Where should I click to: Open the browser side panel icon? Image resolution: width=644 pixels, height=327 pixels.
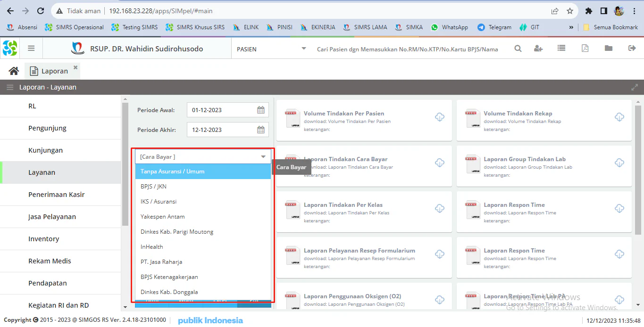(603, 11)
